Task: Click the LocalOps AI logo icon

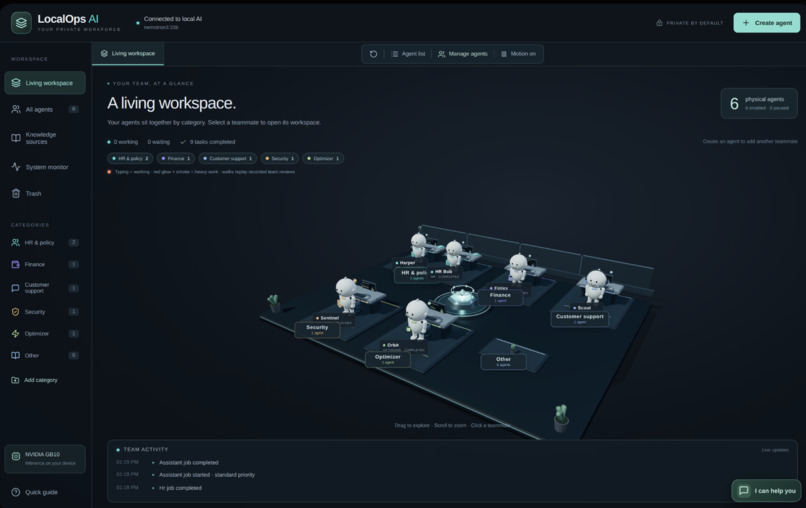Action: [x=21, y=23]
